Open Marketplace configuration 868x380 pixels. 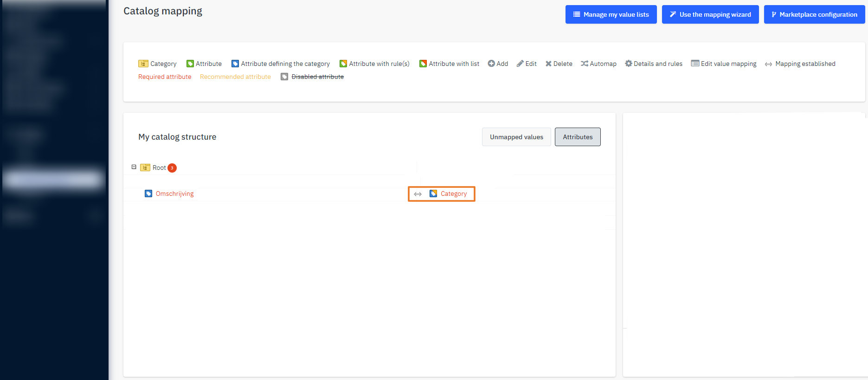[x=814, y=14]
